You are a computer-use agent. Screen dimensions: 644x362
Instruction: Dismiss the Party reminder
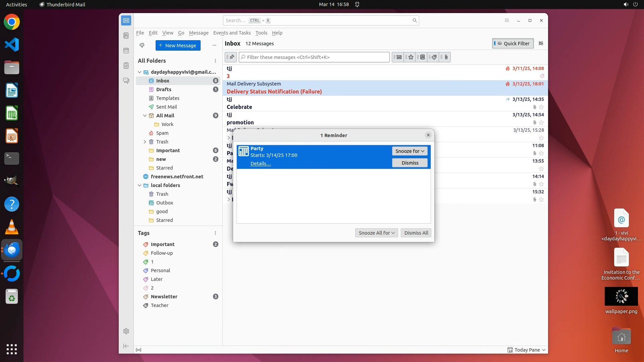tap(410, 163)
